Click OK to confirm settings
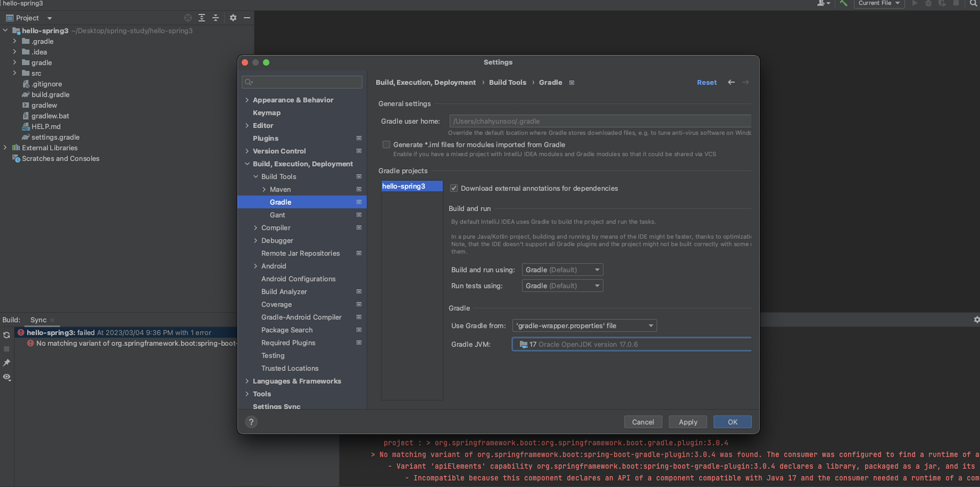This screenshot has width=980, height=487. [x=732, y=422]
